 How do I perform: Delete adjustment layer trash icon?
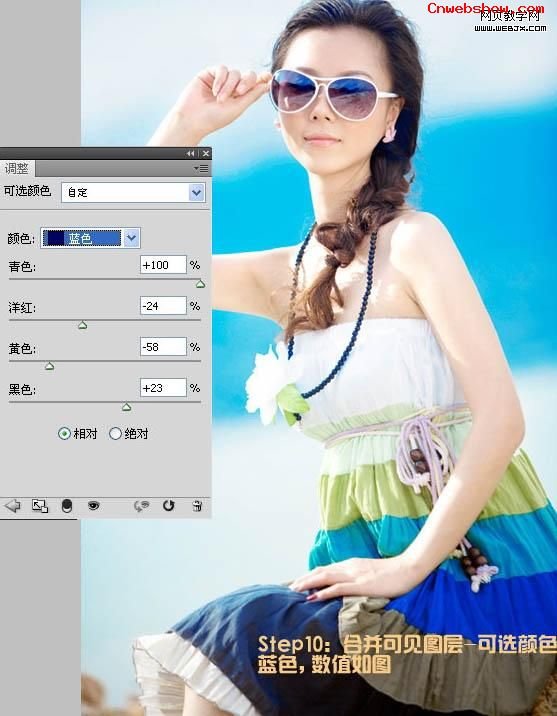(x=197, y=505)
